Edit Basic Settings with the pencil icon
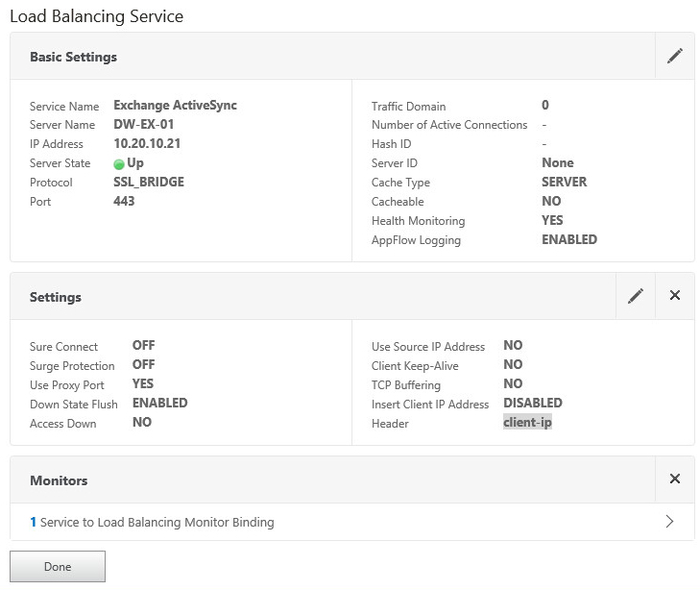 click(x=674, y=57)
